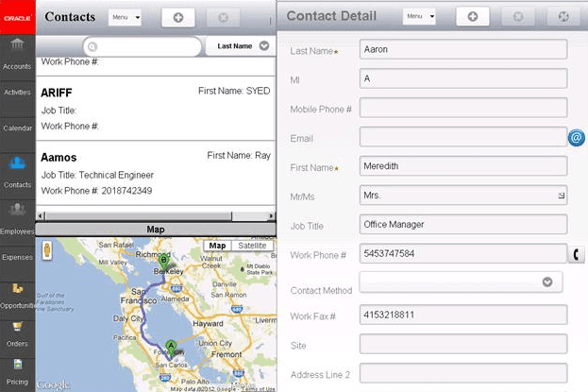Open the Opportunities sidebar icon

pyautogui.click(x=17, y=288)
